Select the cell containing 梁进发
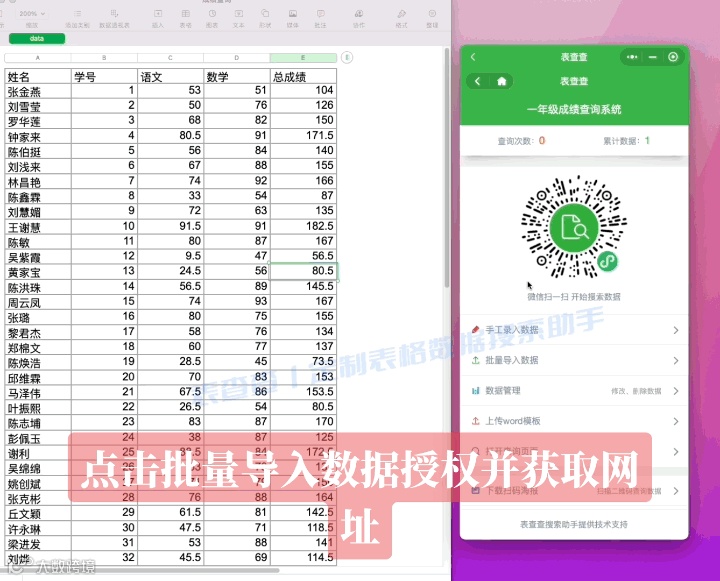The image size is (720, 581). click(38, 543)
